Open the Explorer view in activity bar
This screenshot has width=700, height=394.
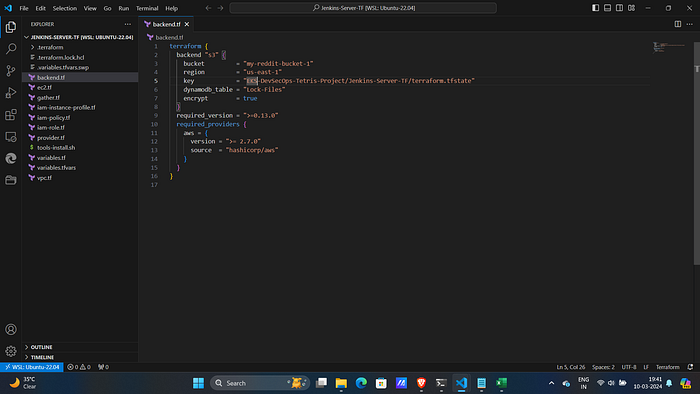pyautogui.click(x=11, y=27)
